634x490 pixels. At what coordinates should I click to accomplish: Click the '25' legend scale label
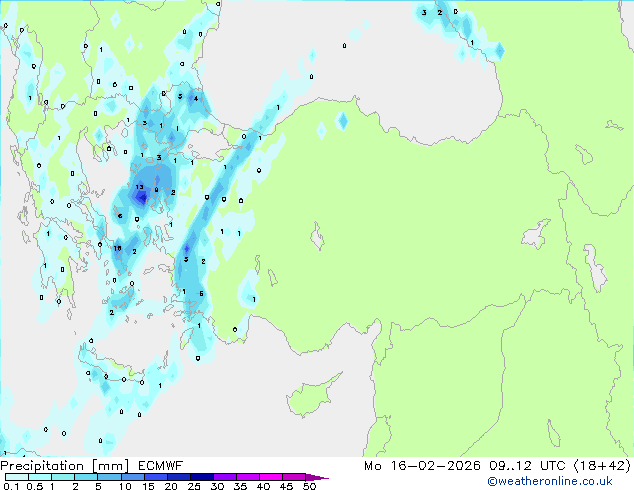click(194, 486)
